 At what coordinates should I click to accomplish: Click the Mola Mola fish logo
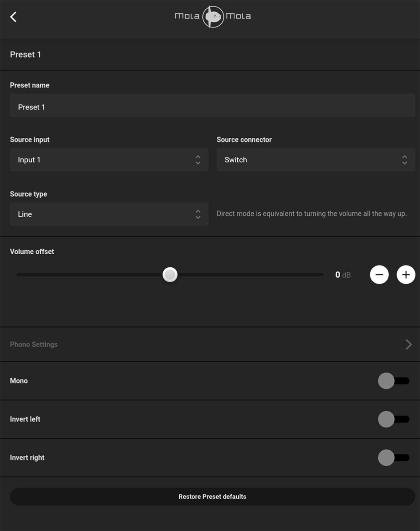click(x=213, y=17)
